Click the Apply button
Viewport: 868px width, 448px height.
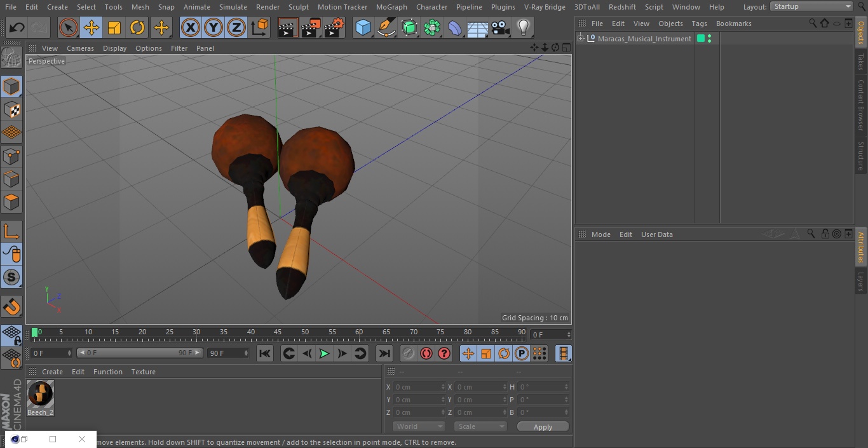coord(543,427)
